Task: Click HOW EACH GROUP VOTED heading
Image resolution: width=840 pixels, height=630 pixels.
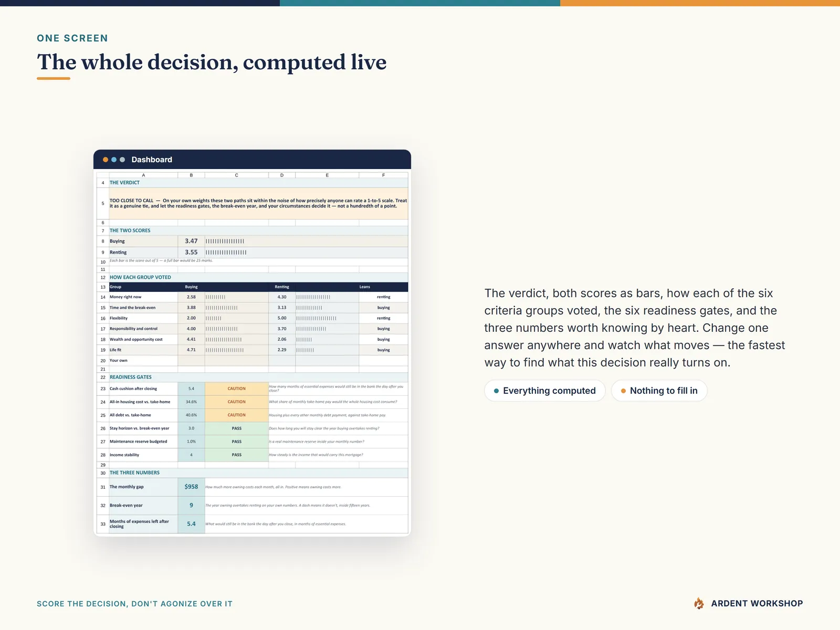Action: point(140,277)
